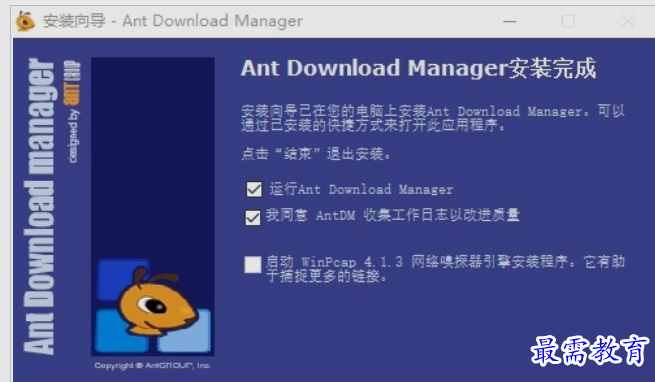This screenshot has height=382, width=655.
Task: Click the ant icon in title bar
Action: tap(25, 21)
